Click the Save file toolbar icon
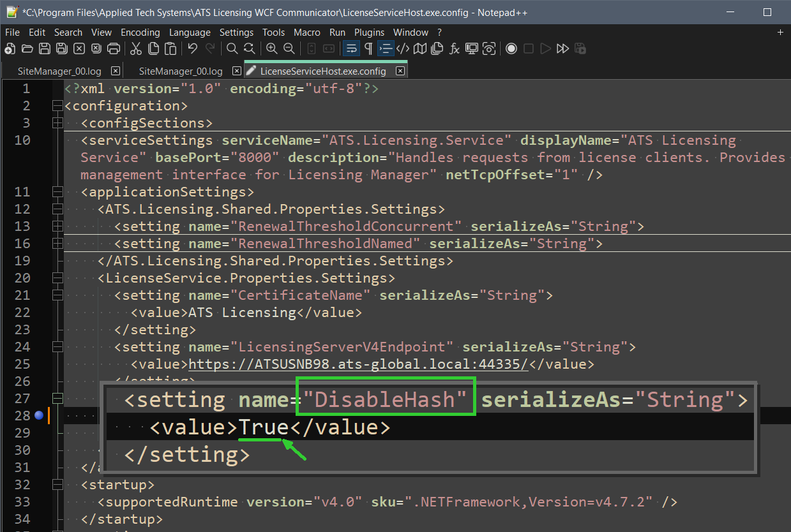Image resolution: width=791 pixels, height=532 pixels. click(x=45, y=49)
